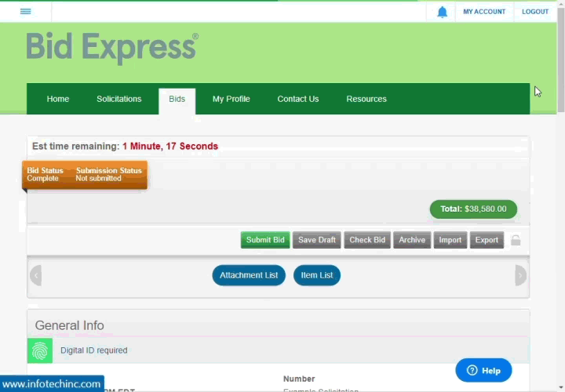Go to previous section with left arrow

tap(36, 275)
